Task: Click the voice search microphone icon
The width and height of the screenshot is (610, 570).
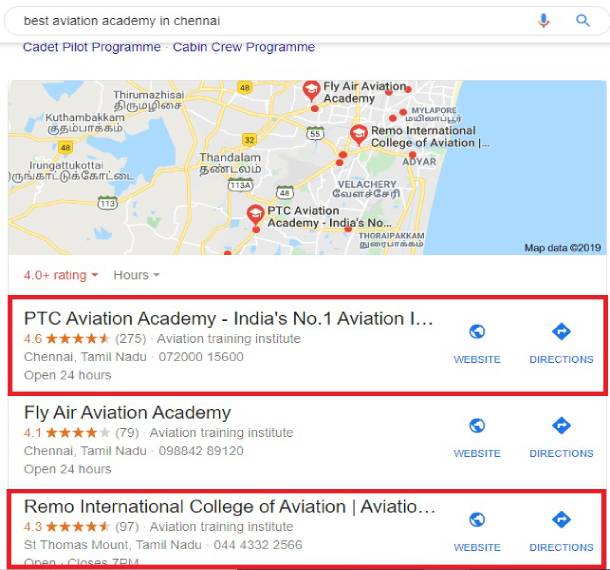Action: (544, 20)
